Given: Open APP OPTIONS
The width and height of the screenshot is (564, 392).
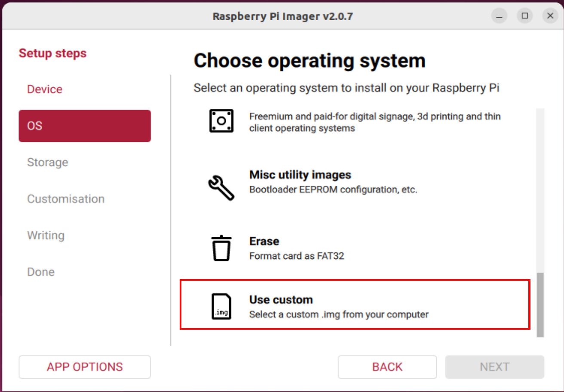Looking at the screenshot, I should coord(85,367).
